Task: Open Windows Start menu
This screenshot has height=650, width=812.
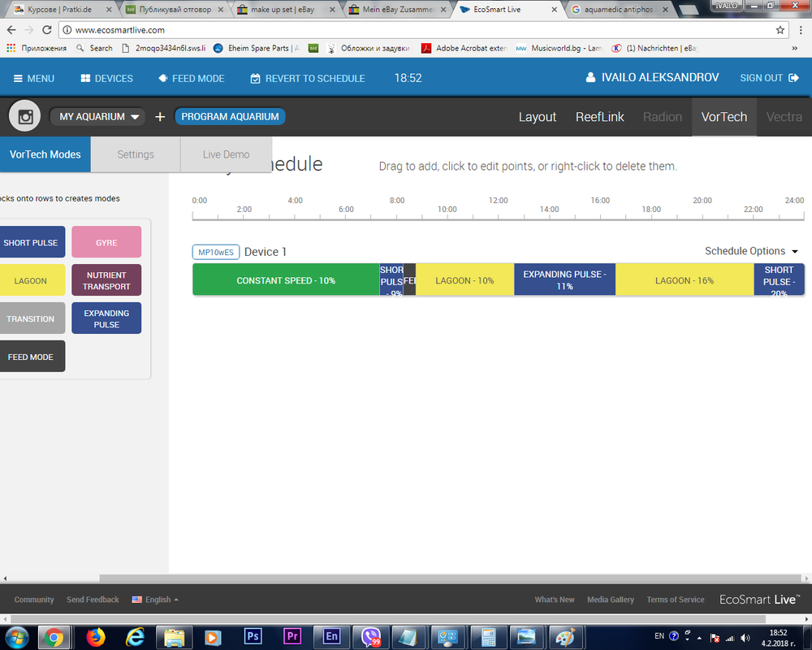Action: (x=16, y=637)
